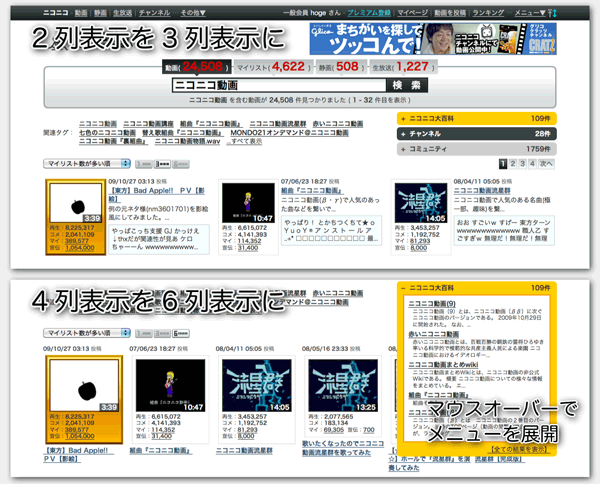Switch to 3-column layout in upper view
Screen dimensions: 600x484
162,164
